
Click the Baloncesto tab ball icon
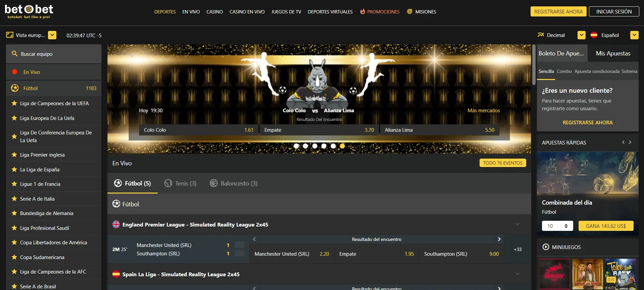(214, 183)
